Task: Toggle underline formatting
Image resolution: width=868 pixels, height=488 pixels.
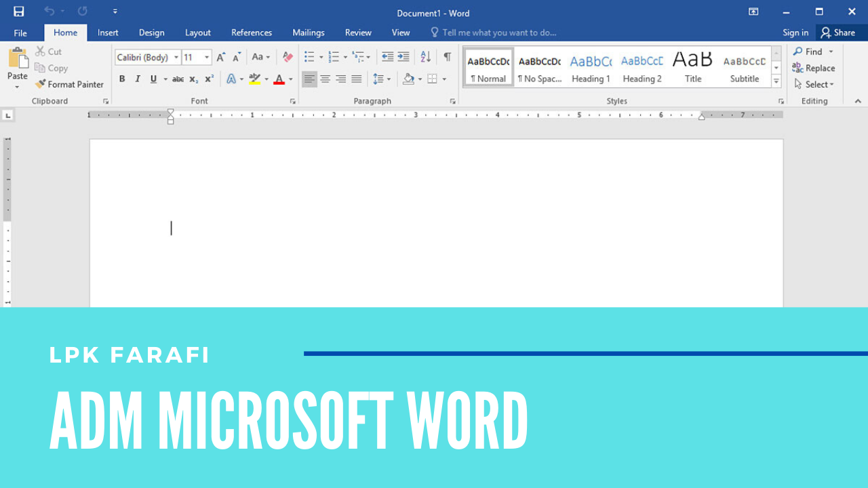Action: click(154, 79)
